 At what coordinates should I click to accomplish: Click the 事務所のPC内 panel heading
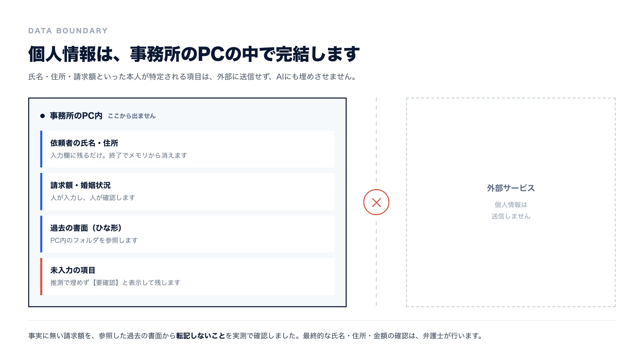tap(76, 116)
